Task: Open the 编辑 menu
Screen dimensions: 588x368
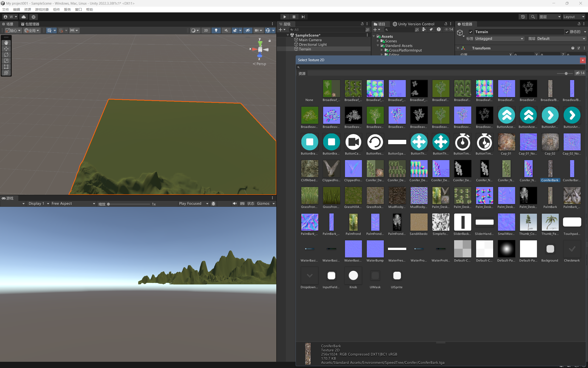Action: pyautogui.click(x=17, y=9)
